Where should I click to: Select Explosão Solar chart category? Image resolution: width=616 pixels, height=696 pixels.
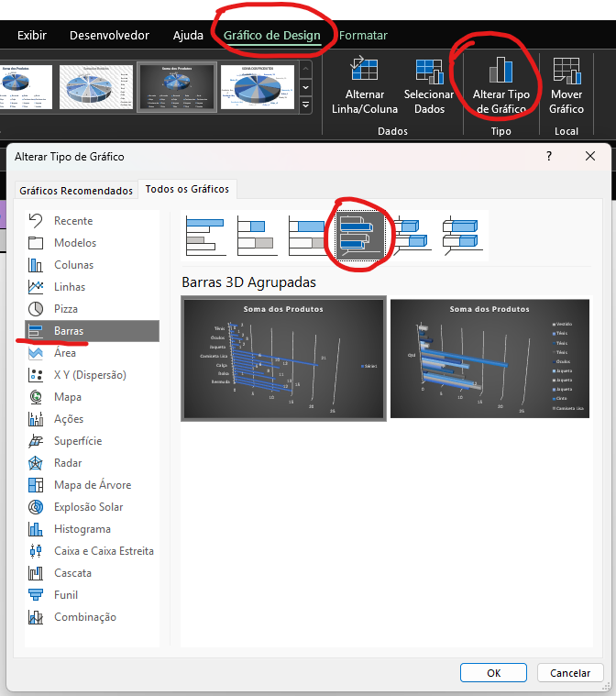click(x=92, y=507)
